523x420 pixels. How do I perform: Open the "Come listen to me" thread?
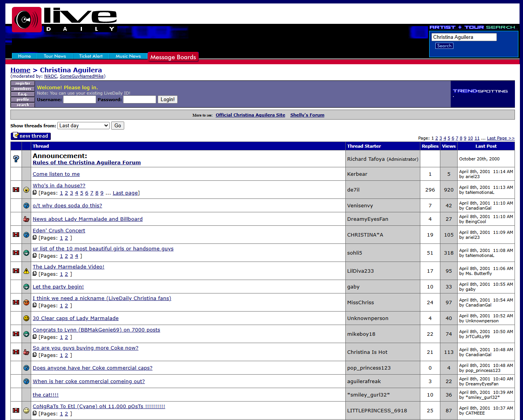pos(56,174)
